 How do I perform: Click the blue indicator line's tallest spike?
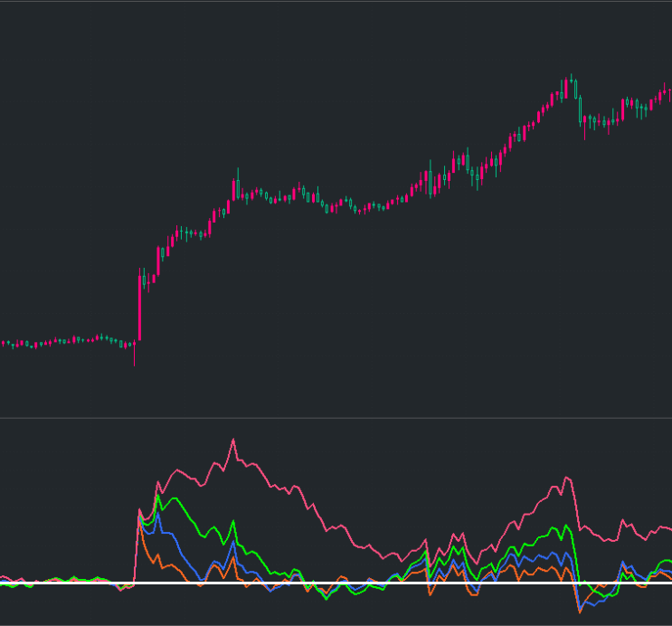(158, 514)
